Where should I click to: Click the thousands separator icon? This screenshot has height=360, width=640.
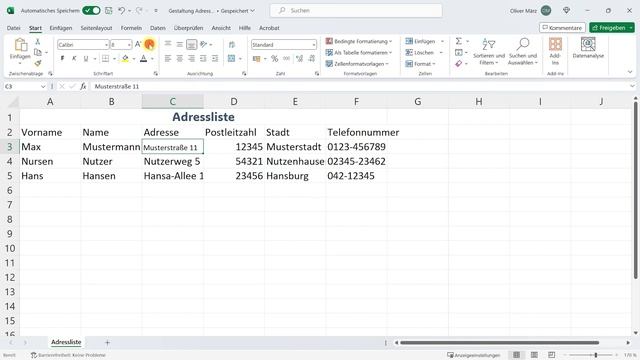click(x=287, y=59)
